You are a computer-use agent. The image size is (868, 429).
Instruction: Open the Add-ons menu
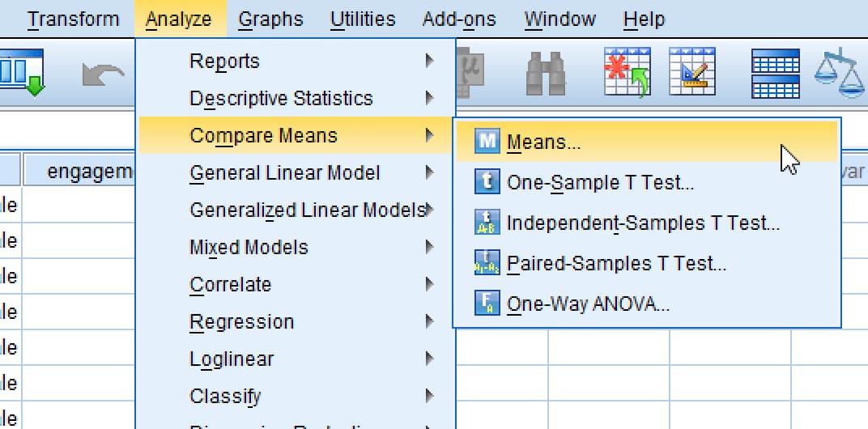(459, 19)
